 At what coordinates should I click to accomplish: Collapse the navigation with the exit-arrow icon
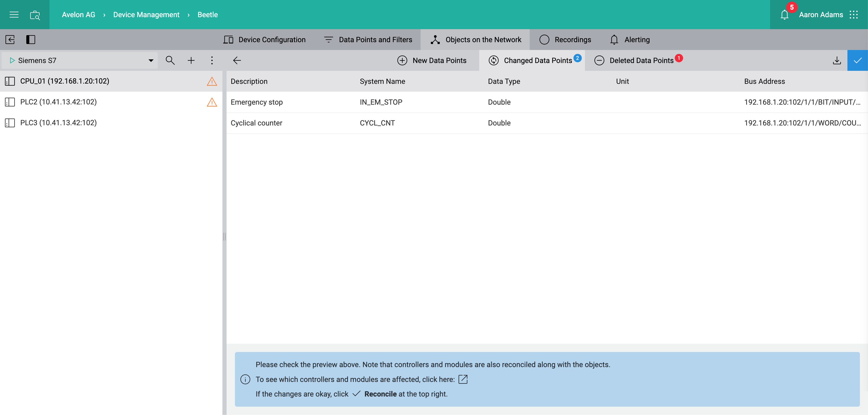[10, 39]
